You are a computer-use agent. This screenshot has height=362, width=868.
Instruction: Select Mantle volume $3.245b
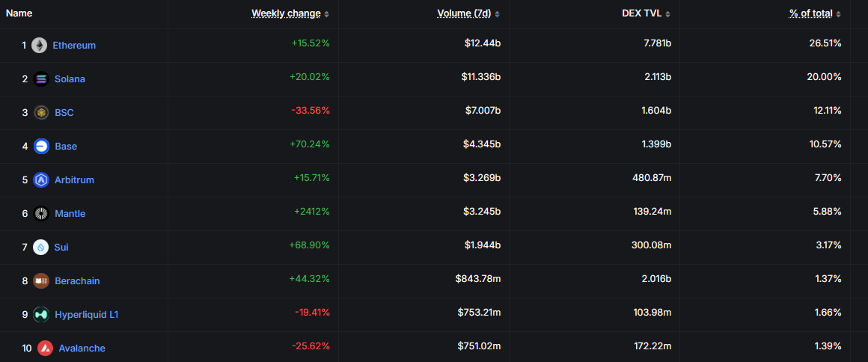point(483,212)
